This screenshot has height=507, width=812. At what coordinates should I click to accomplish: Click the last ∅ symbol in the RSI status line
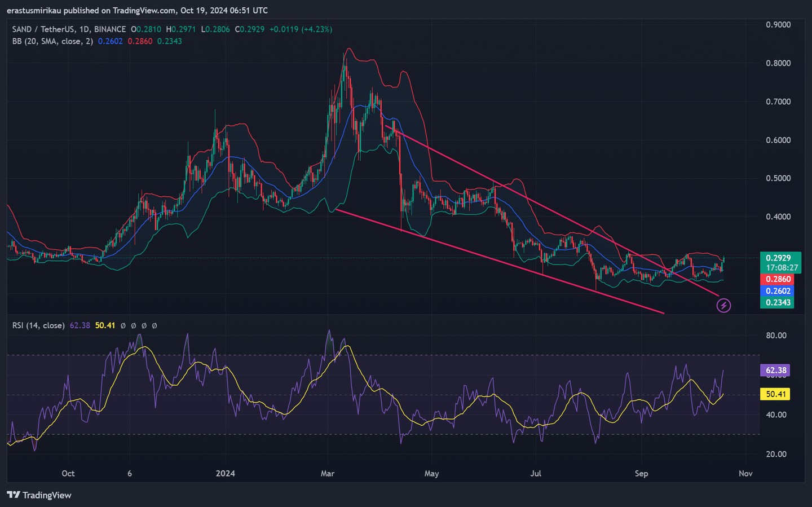(155, 325)
